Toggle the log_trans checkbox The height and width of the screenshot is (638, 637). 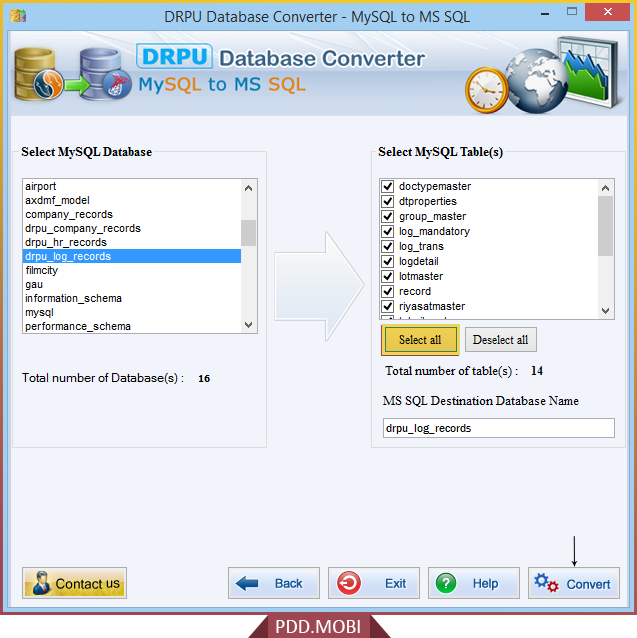pyautogui.click(x=388, y=247)
